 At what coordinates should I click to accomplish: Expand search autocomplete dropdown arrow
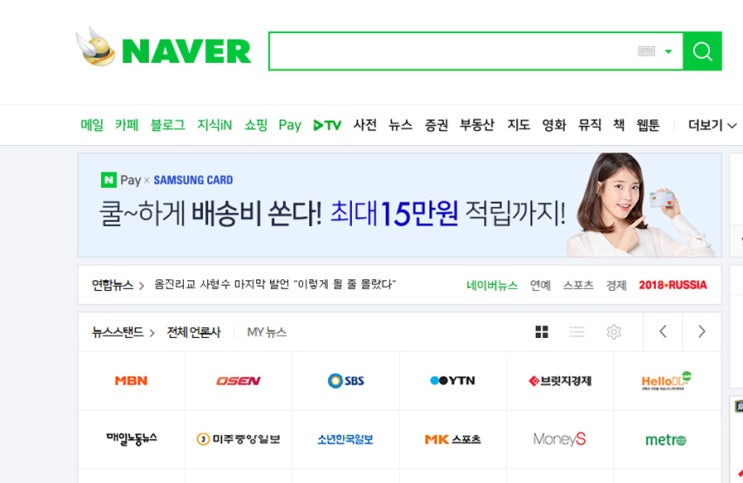[669, 51]
